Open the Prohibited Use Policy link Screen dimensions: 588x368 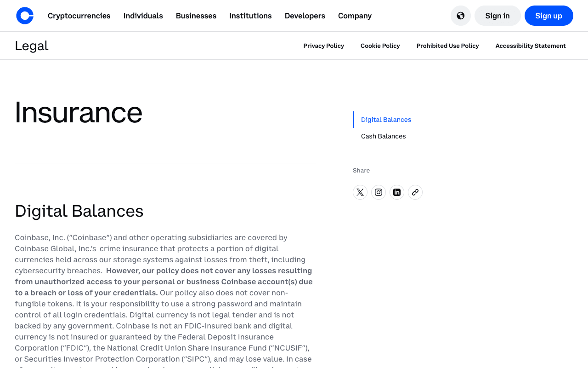point(448,46)
